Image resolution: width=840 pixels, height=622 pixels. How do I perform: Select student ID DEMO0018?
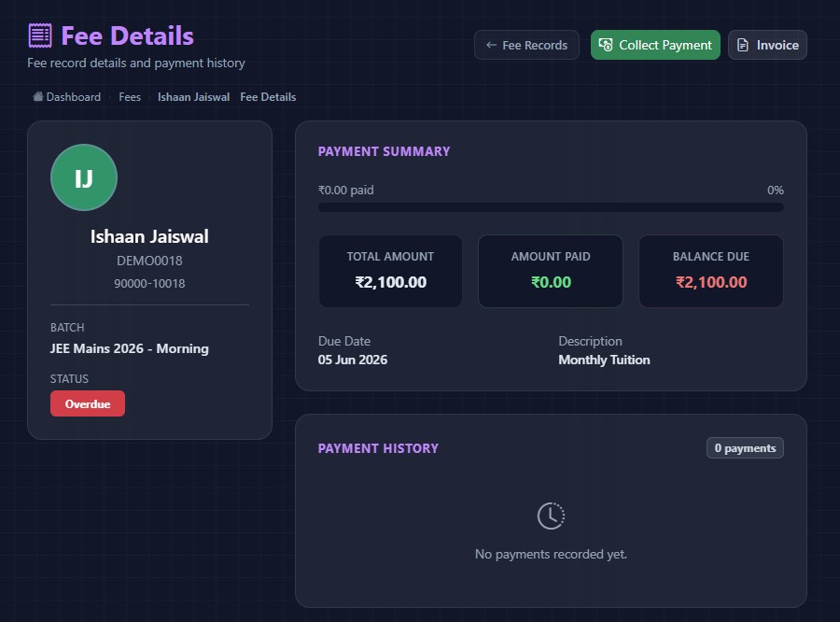[149, 262]
